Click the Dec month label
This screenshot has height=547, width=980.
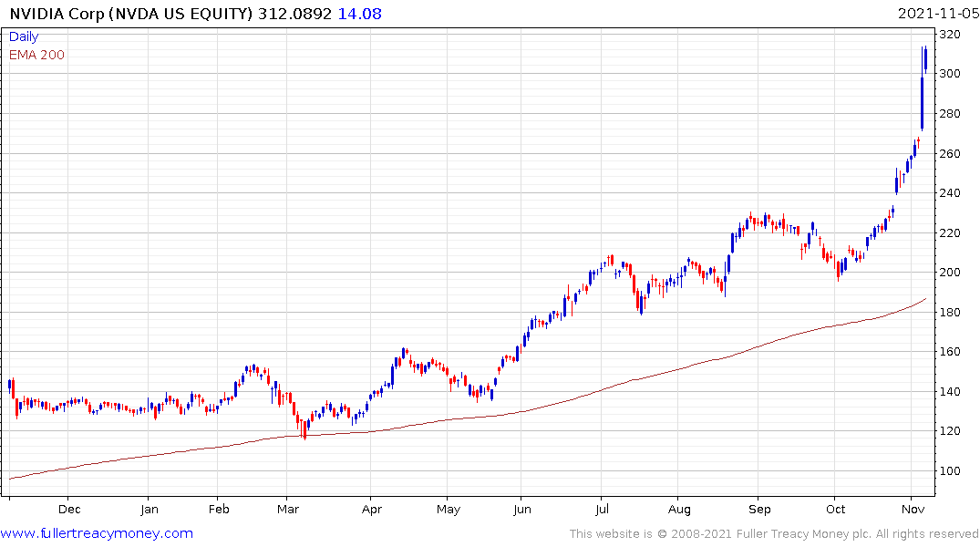(x=69, y=509)
